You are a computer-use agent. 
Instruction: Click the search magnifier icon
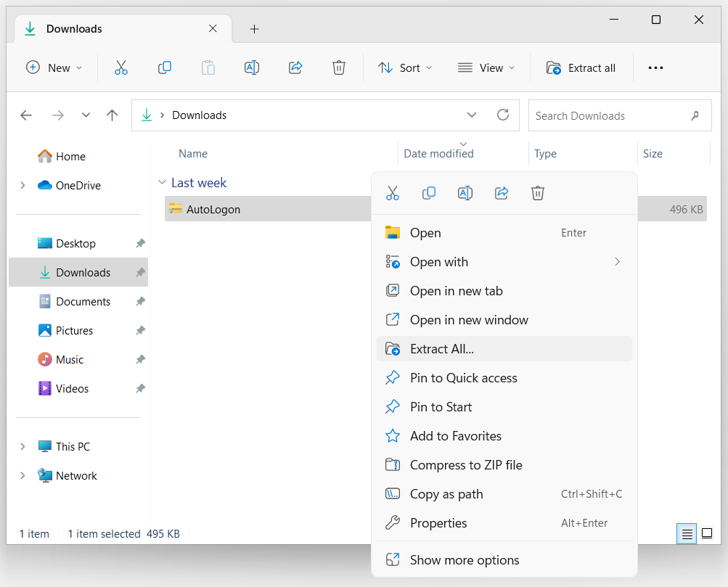pyautogui.click(x=695, y=115)
